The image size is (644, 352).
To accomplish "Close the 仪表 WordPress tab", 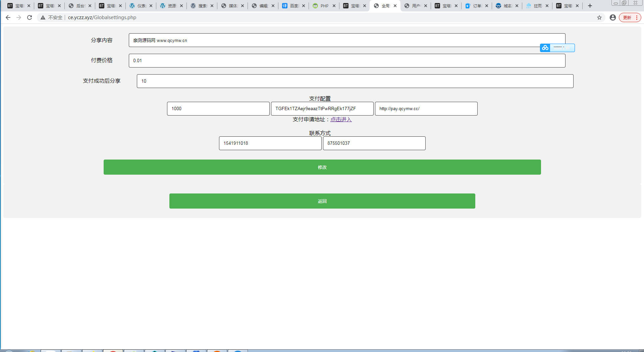I will (x=151, y=6).
